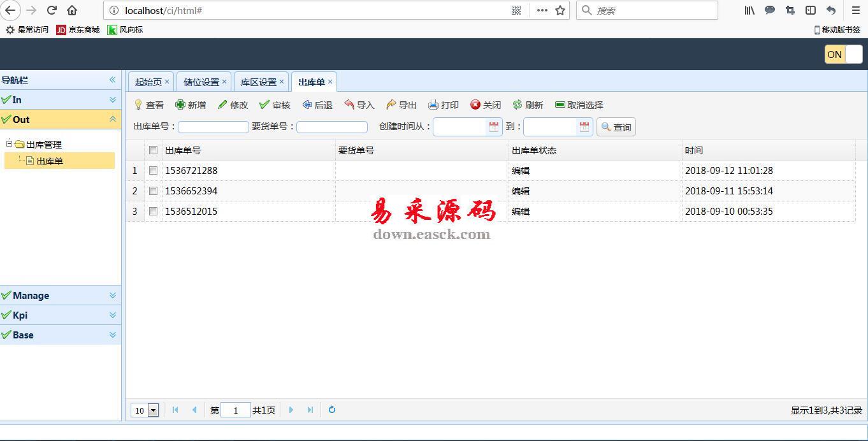Open the page size dropdown showing 10
The width and height of the screenshot is (868, 441).
click(x=153, y=410)
